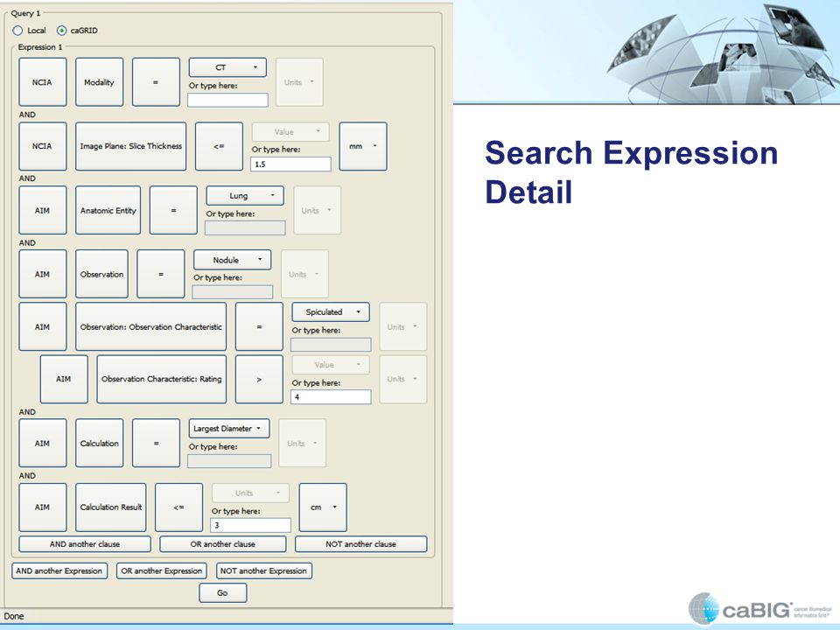Image resolution: width=840 pixels, height=630 pixels.
Task: Click the Go button
Action: click(x=223, y=593)
